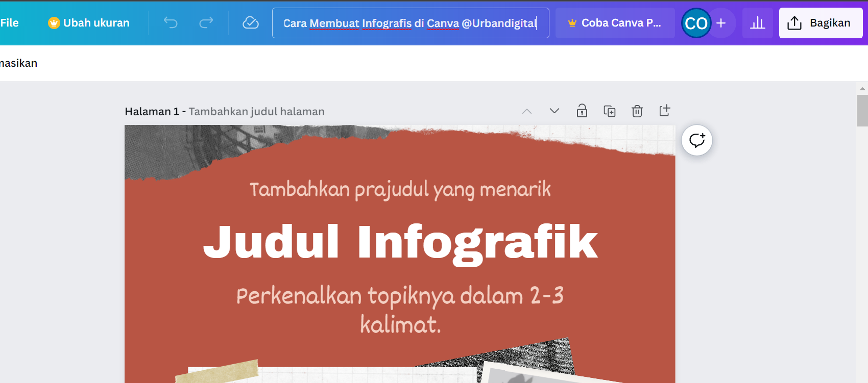The height and width of the screenshot is (383, 868).
Task: Click the Coba Canva Pro button
Action: coord(615,23)
